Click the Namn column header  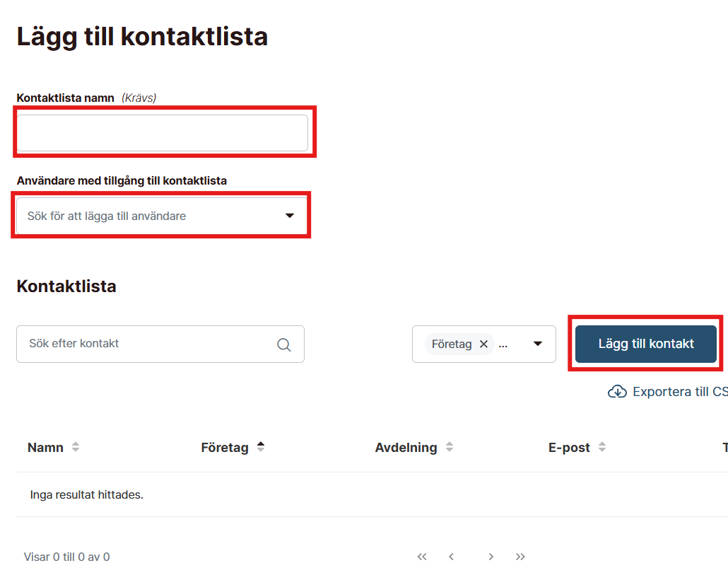tap(45, 448)
